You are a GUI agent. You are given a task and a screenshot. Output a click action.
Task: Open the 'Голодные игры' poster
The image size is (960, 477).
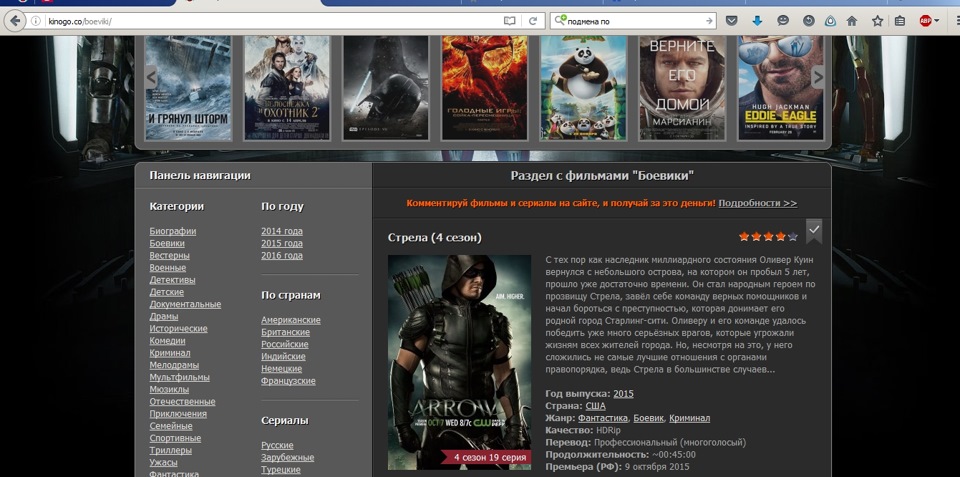pyautogui.click(x=484, y=88)
